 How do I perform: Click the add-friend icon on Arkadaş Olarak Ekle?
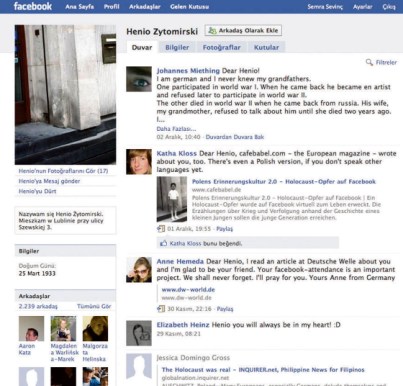coord(212,31)
